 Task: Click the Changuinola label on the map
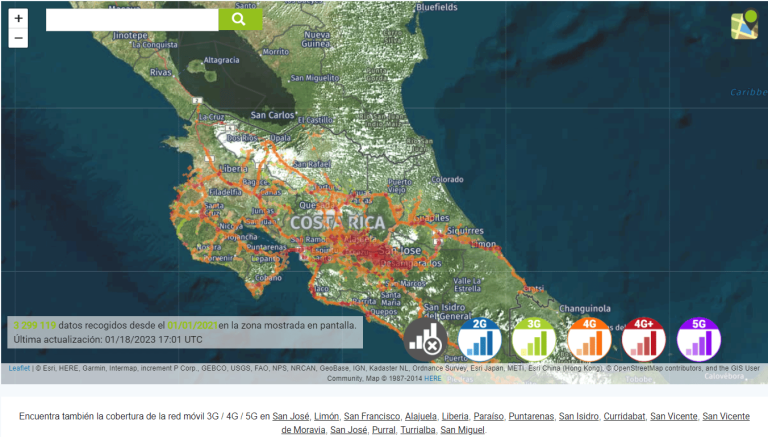585,309
